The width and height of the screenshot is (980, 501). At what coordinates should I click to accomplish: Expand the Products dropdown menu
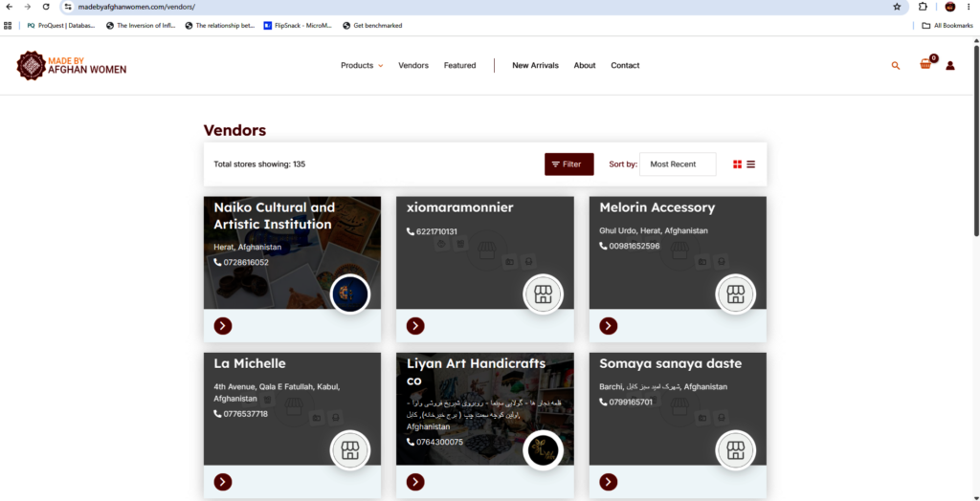(x=362, y=65)
